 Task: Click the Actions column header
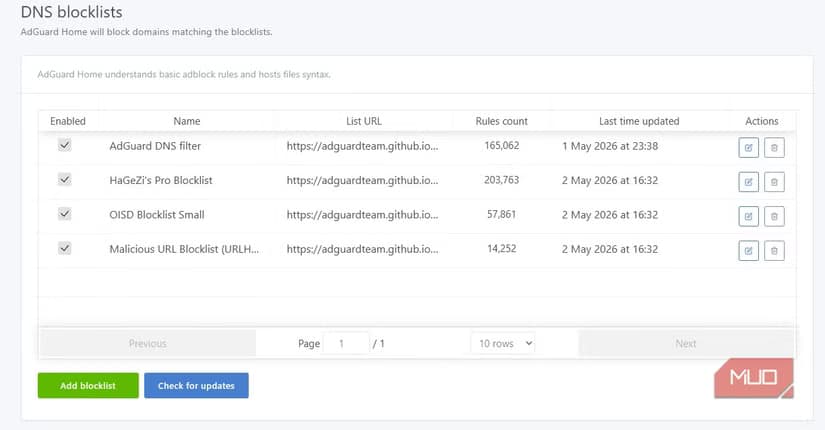click(761, 121)
